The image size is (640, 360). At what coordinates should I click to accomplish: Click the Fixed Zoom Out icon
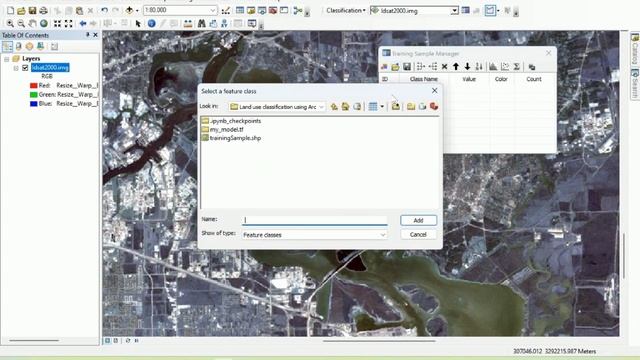[69, 24]
